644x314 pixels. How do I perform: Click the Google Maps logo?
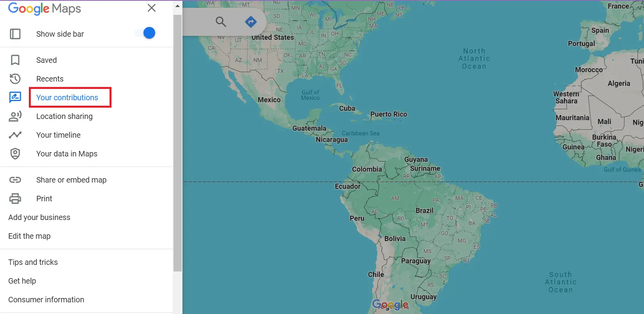click(x=44, y=9)
